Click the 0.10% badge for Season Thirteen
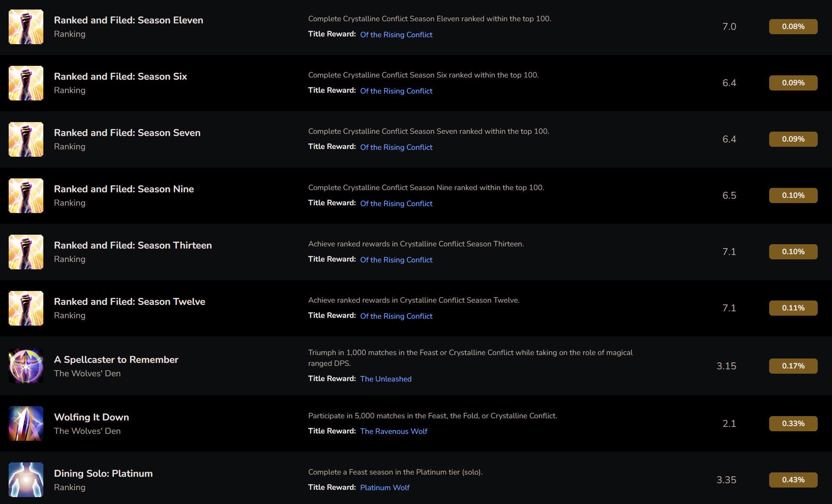The width and height of the screenshot is (832, 504). (x=793, y=252)
